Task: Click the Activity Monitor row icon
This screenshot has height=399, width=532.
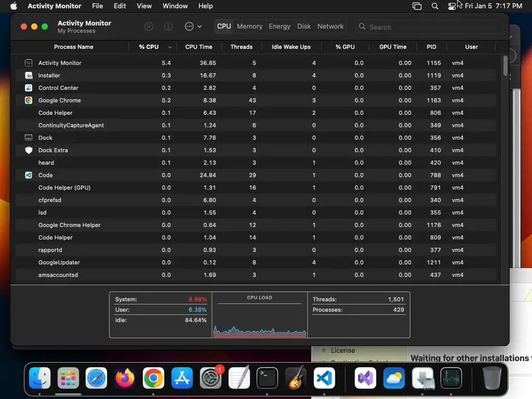Action: click(29, 63)
